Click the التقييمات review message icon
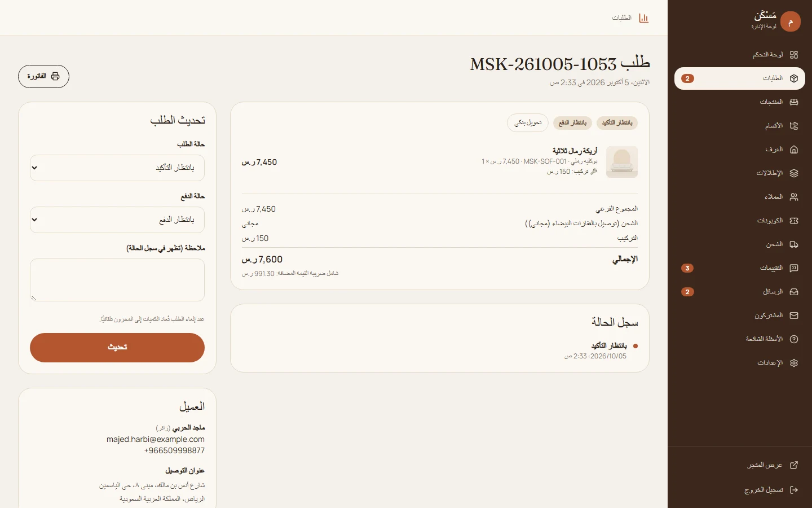The image size is (812, 508). click(x=794, y=268)
